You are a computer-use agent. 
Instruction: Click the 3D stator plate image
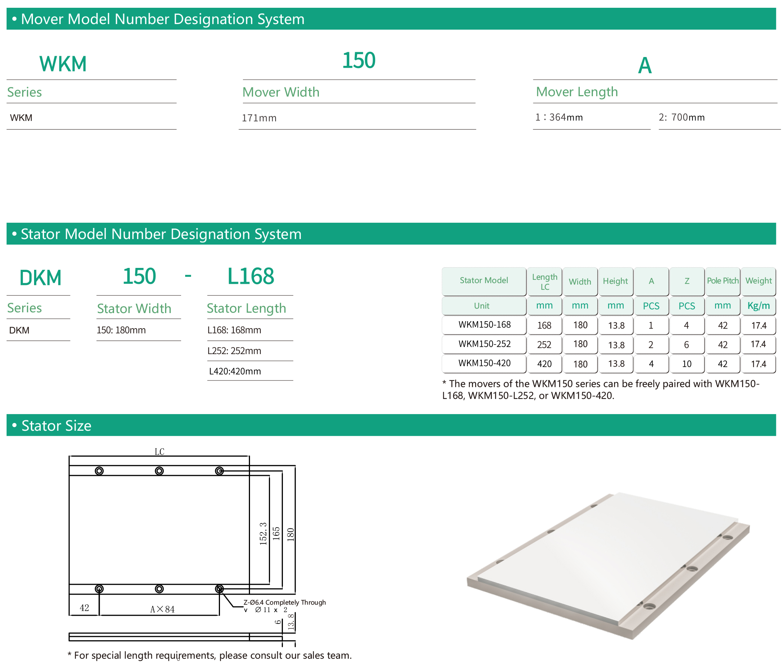point(608,565)
